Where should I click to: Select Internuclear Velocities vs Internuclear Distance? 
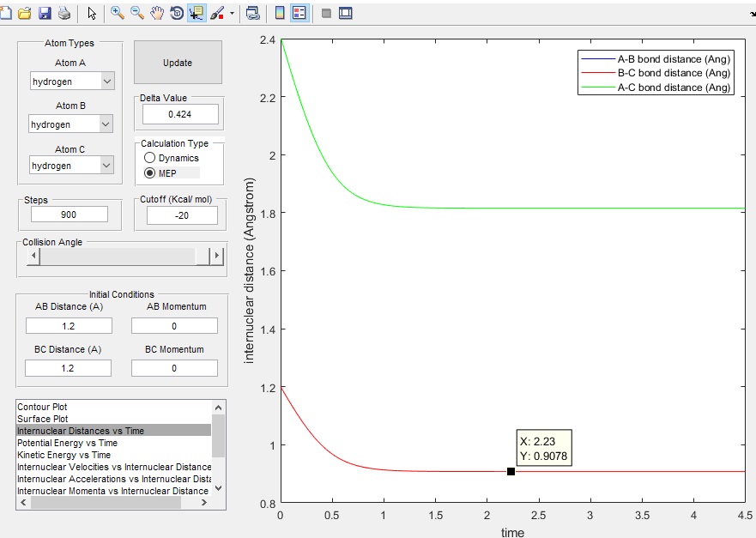(x=114, y=467)
